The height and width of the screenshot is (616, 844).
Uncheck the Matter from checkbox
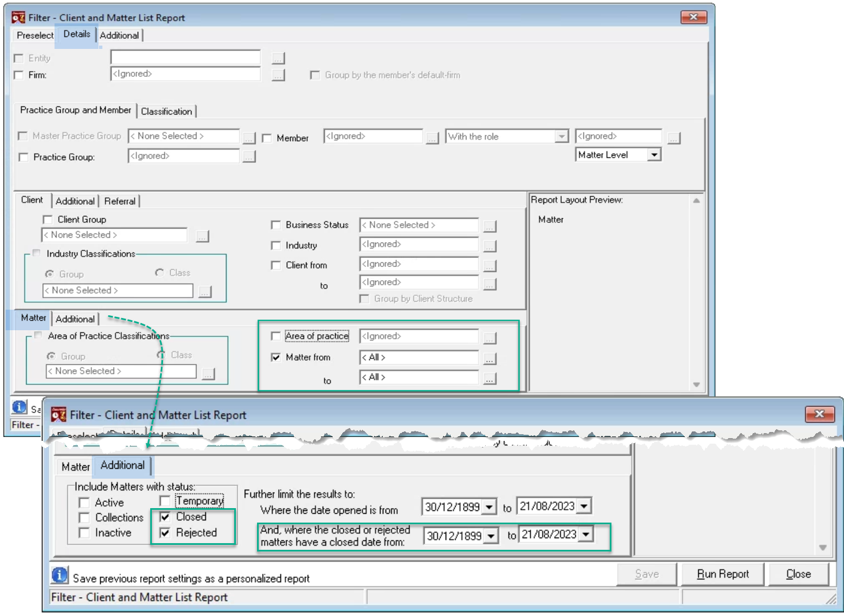tap(275, 357)
